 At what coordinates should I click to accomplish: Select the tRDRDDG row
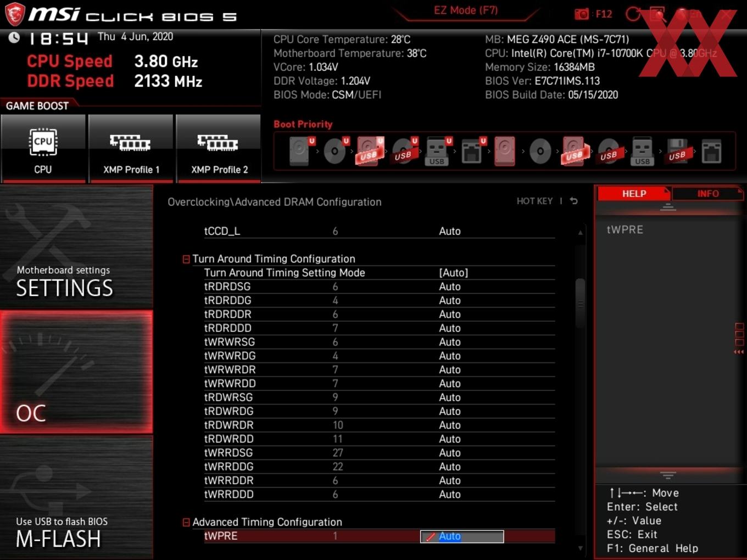click(x=379, y=300)
